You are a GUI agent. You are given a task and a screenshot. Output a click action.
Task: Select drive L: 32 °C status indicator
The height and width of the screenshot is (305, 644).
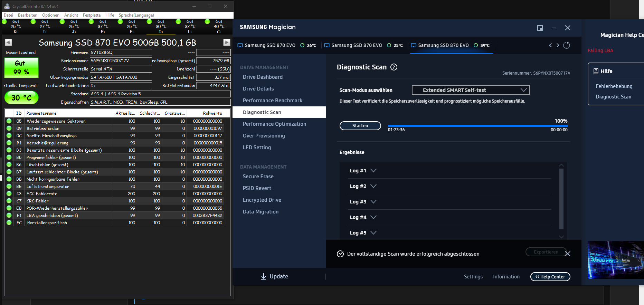coord(179,21)
